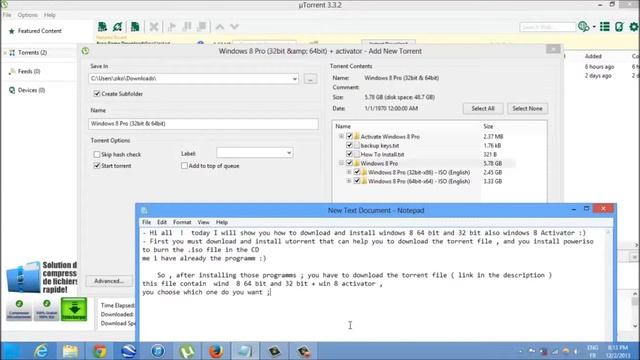Open Notepad Format menu
The width and height of the screenshot is (640, 360).
(182, 222)
